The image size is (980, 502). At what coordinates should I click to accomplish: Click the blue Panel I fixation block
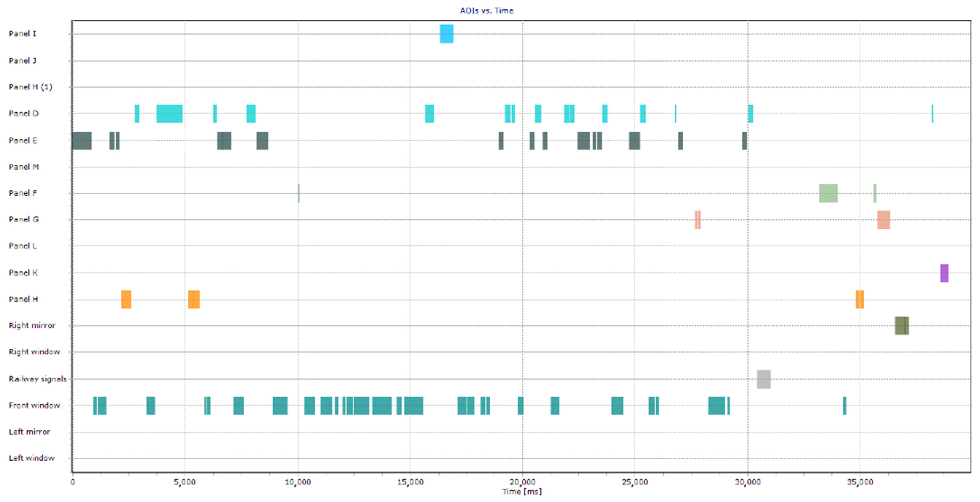(446, 34)
